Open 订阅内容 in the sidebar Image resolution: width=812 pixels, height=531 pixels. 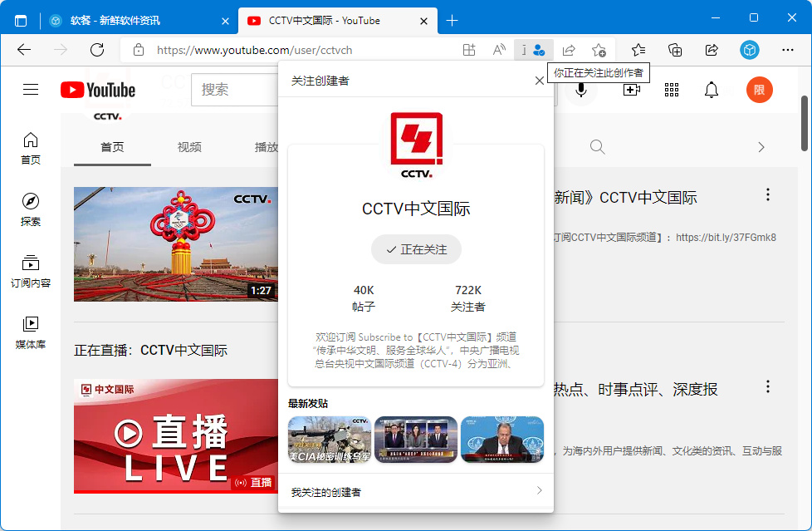[x=31, y=271]
